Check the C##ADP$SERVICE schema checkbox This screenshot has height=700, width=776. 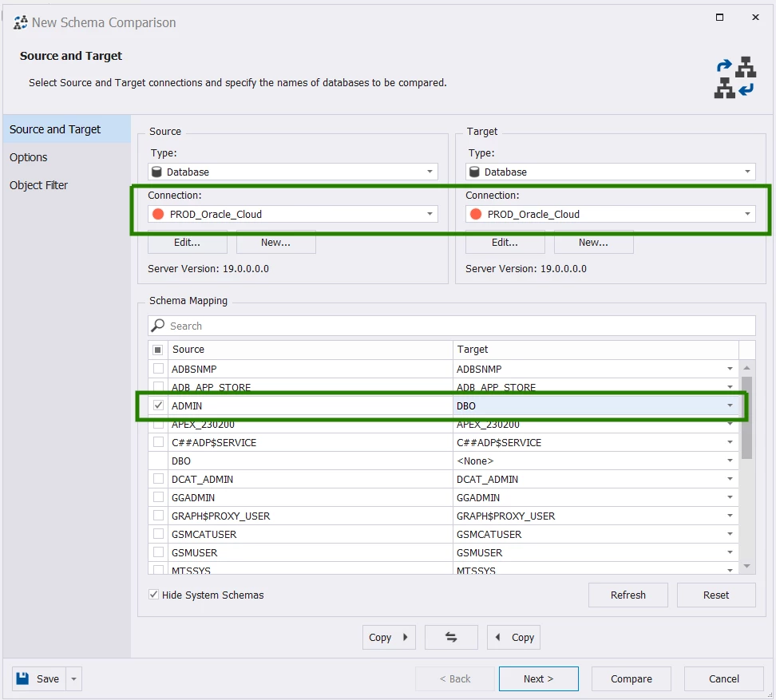click(x=158, y=441)
